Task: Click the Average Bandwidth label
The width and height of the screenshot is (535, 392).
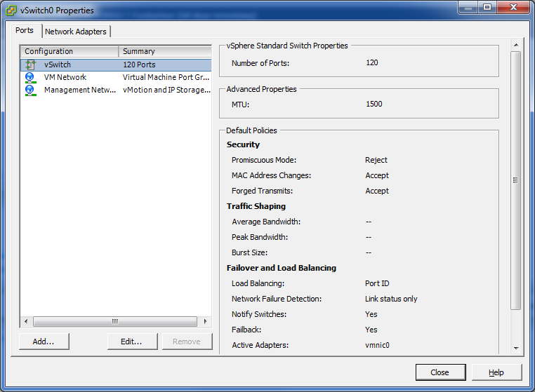Action: (x=266, y=222)
